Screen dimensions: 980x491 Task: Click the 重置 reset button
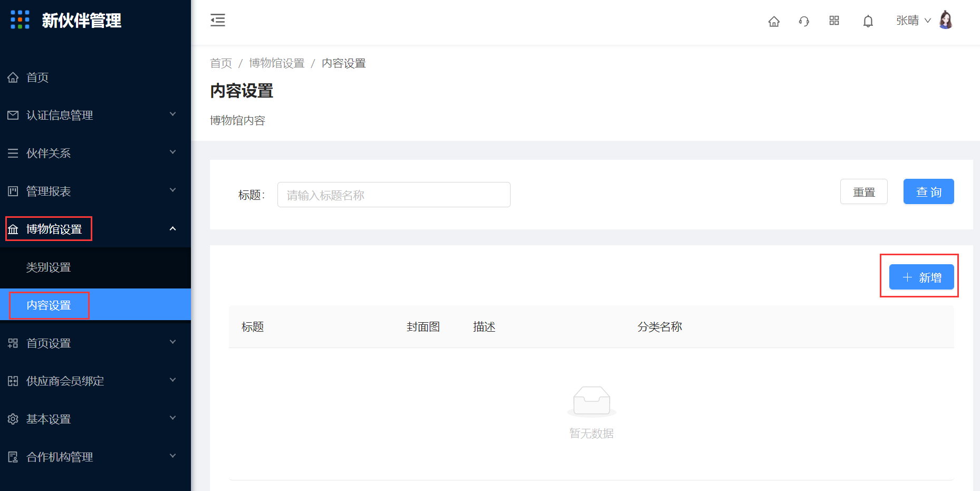click(864, 191)
